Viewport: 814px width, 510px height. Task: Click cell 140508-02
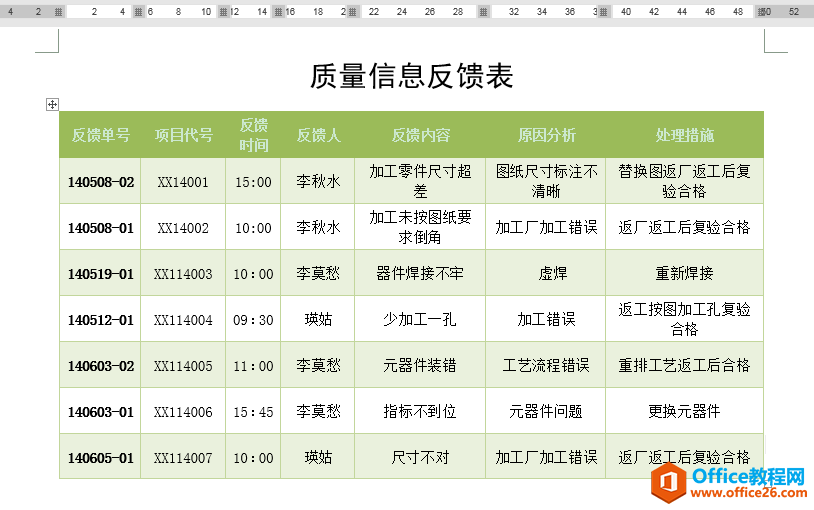101,182
